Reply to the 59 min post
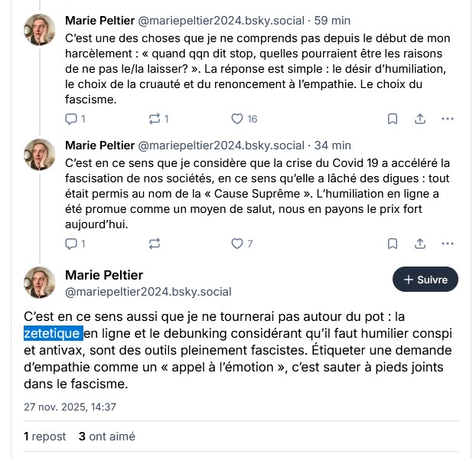Viewport: 476px width, 458px height. pyautogui.click(x=71, y=119)
